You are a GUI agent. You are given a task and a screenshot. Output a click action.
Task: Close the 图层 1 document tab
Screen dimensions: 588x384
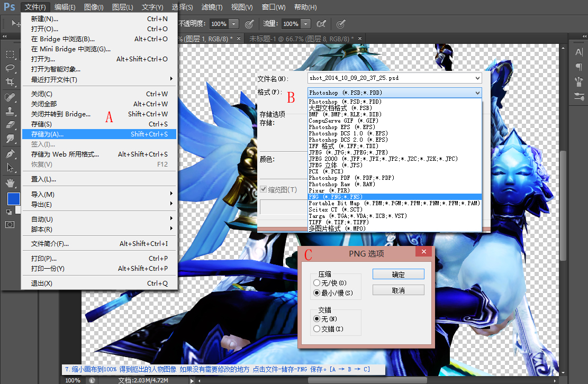point(239,38)
